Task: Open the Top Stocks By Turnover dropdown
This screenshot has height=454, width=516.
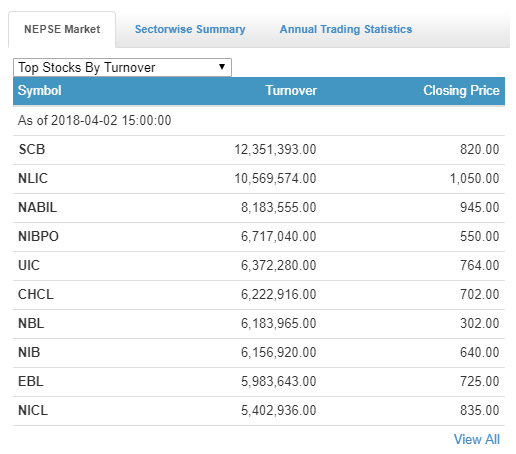Action: point(122,67)
